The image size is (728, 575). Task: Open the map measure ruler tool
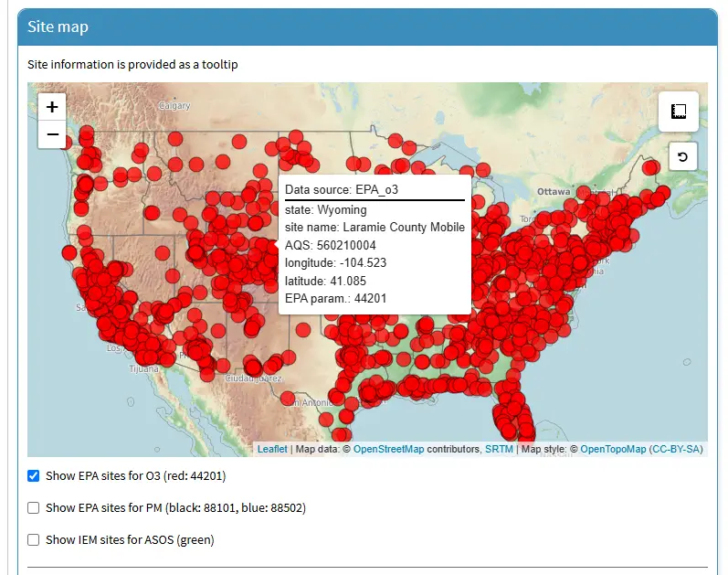pyautogui.click(x=678, y=112)
